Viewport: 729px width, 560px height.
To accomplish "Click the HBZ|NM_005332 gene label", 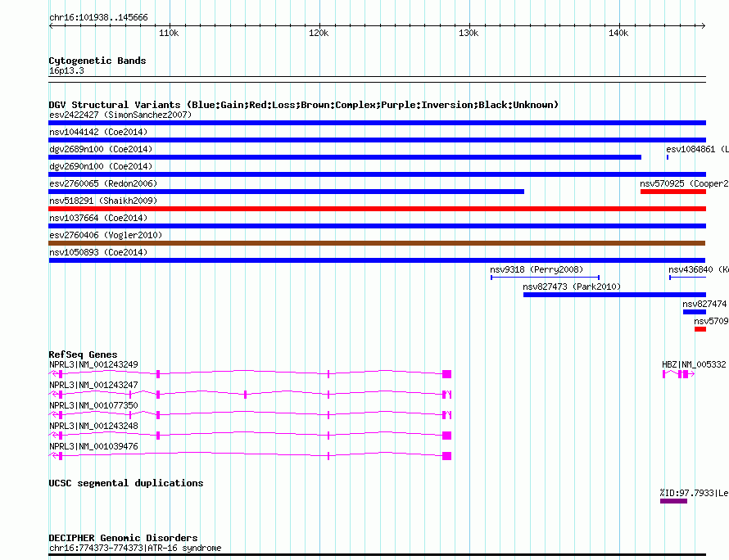I will (x=694, y=365).
